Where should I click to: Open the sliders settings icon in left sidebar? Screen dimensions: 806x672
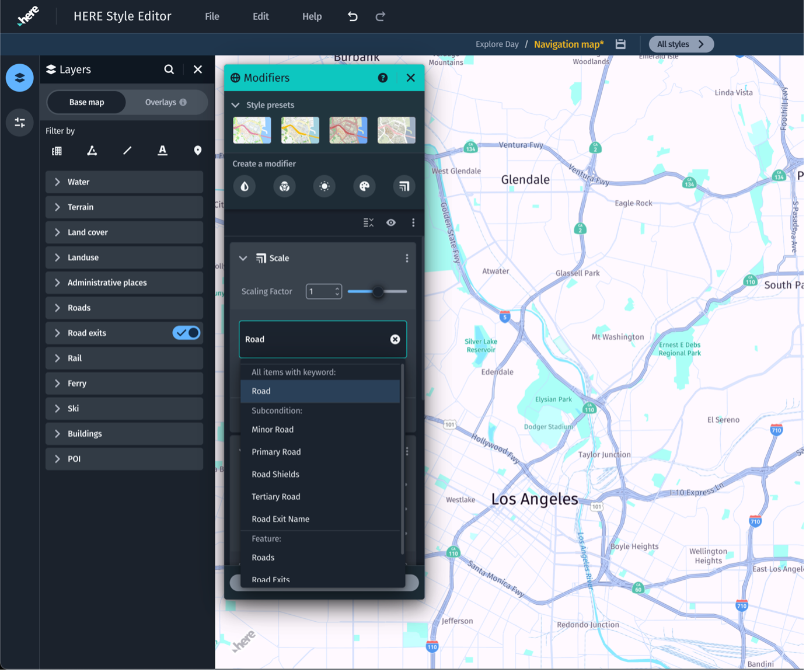pyautogui.click(x=19, y=123)
